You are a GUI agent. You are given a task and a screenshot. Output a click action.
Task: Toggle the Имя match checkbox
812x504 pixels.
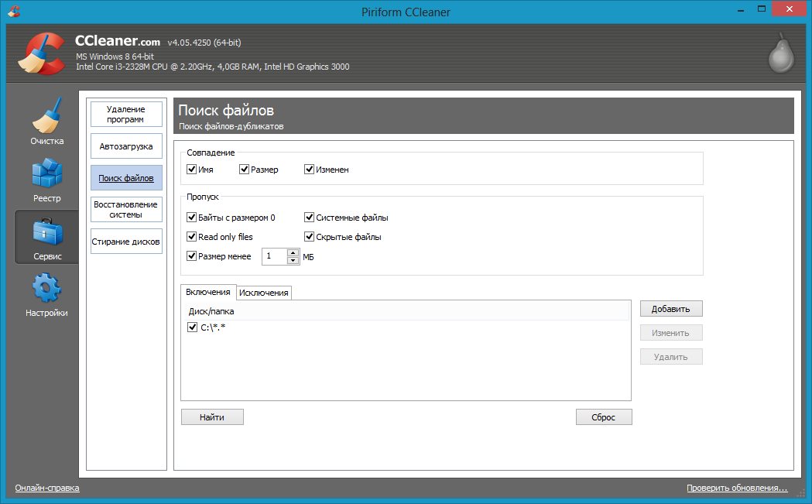(192, 170)
